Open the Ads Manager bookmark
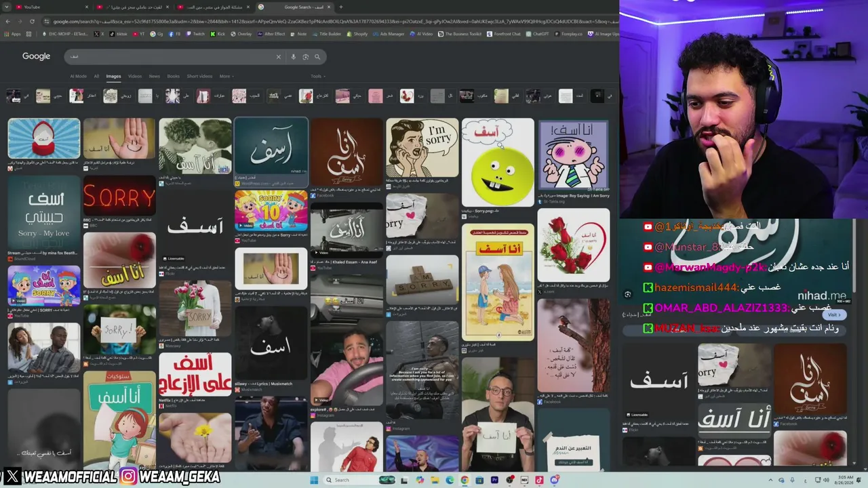The height and width of the screenshot is (488, 868). [x=389, y=34]
